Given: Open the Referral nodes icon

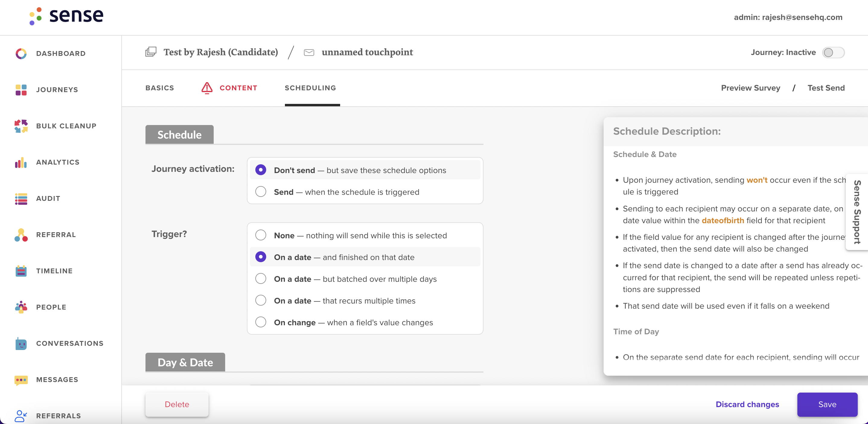Looking at the screenshot, I should [21, 235].
